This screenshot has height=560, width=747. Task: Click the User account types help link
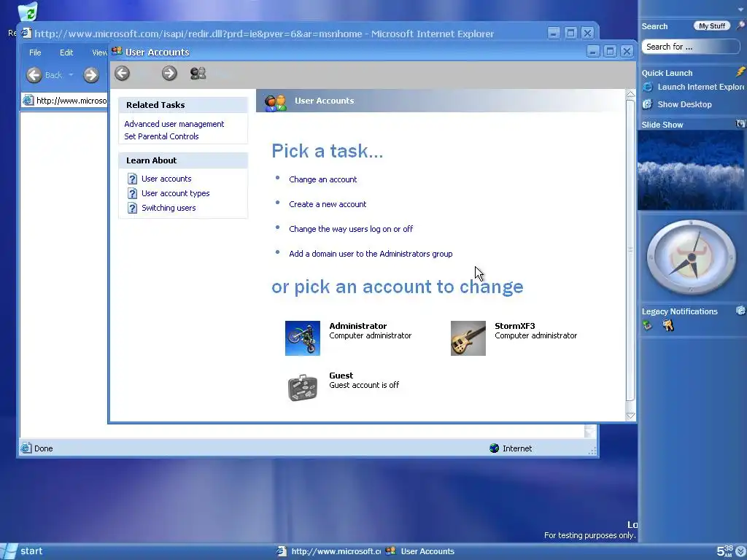click(175, 193)
